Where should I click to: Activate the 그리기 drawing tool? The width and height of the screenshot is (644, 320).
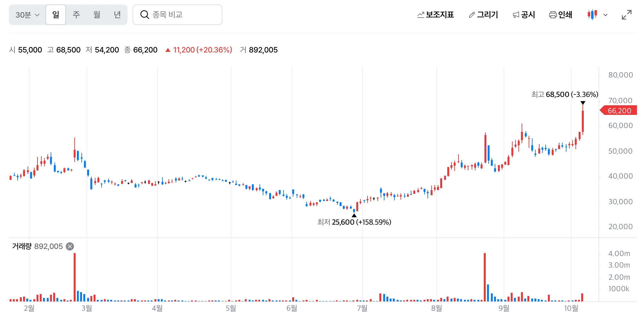[483, 15]
